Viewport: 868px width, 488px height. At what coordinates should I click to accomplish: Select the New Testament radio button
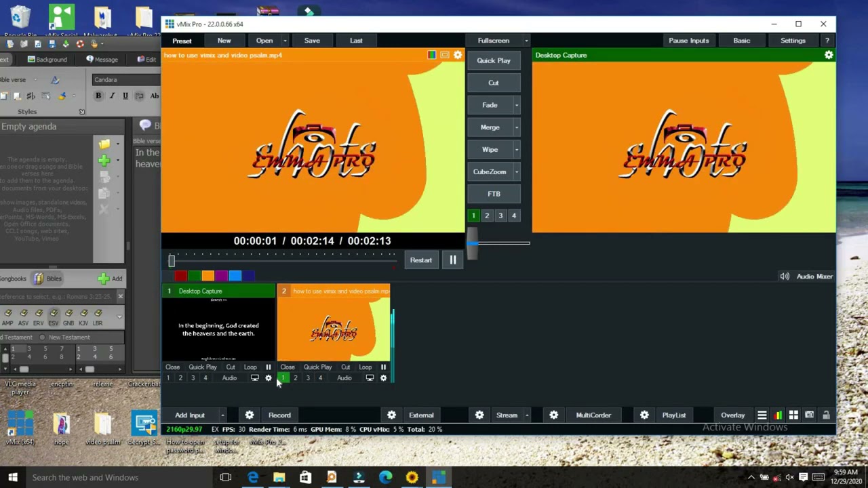point(42,338)
